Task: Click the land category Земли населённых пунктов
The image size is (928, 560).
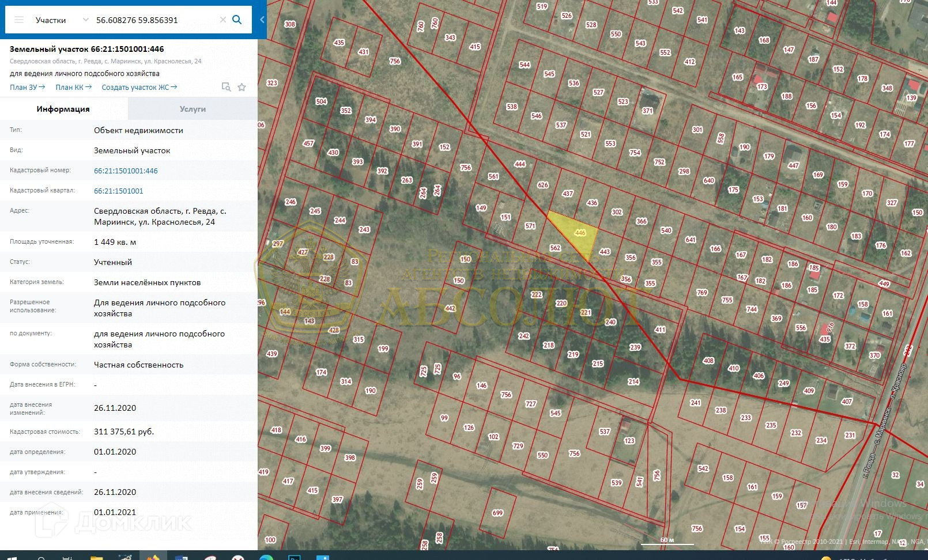Action: 148,282
